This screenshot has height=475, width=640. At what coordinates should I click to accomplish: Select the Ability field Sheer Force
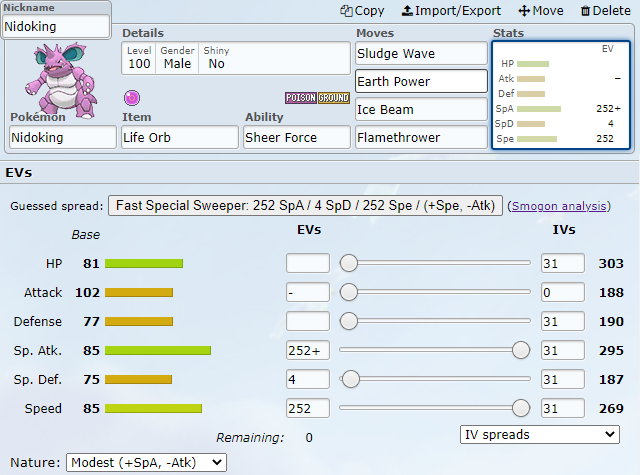(297, 138)
